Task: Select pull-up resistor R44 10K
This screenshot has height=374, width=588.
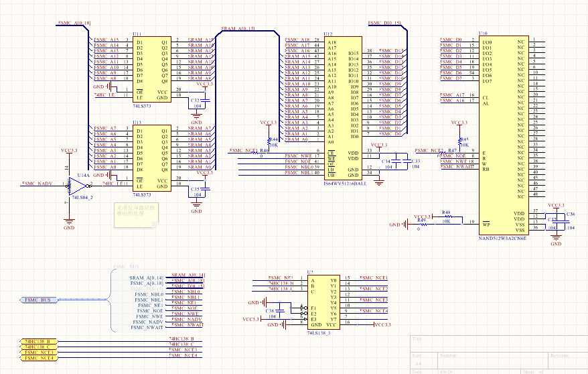Action: (x=269, y=142)
